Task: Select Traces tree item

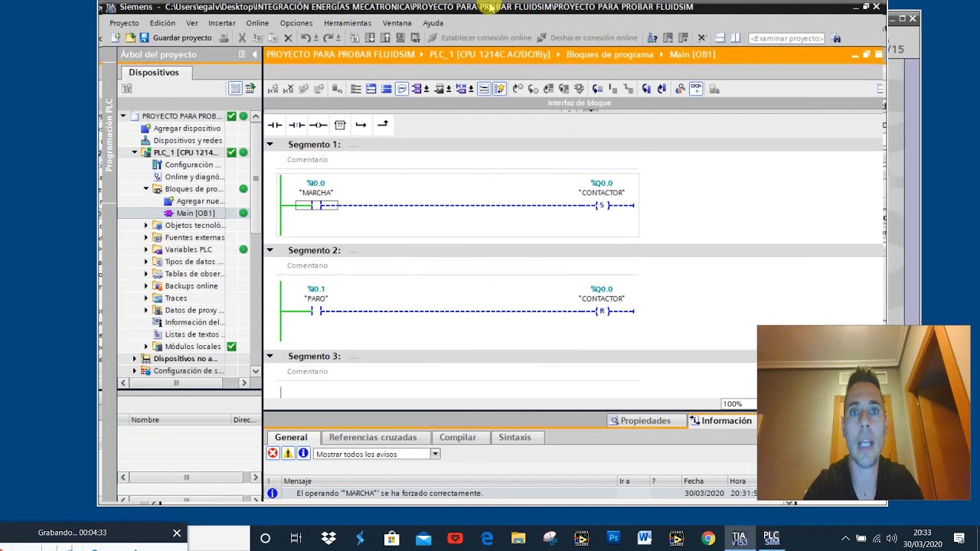Action: click(175, 298)
